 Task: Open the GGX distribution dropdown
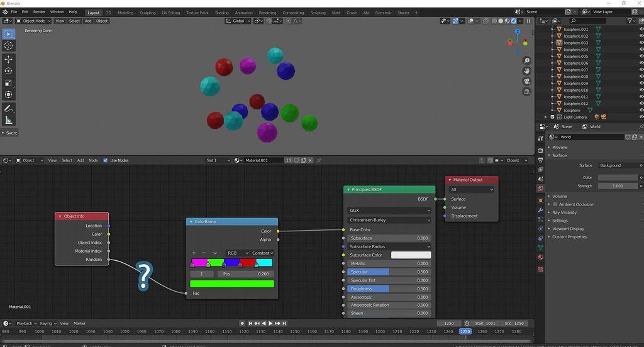pyautogui.click(x=389, y=210)
